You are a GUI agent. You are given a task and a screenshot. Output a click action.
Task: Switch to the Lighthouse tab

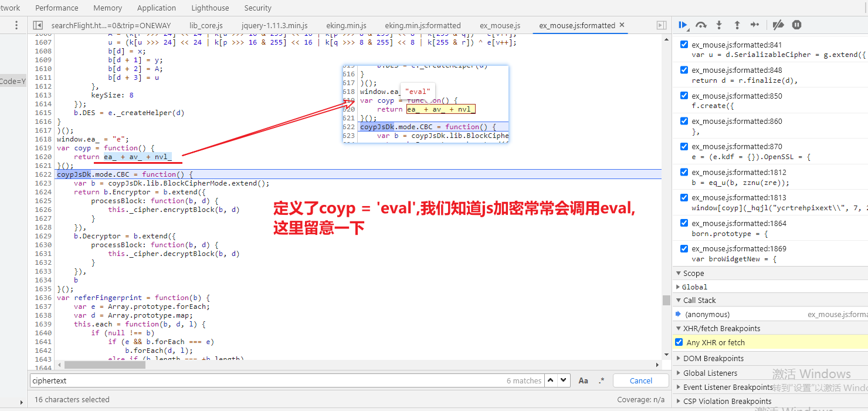[210, 8]
